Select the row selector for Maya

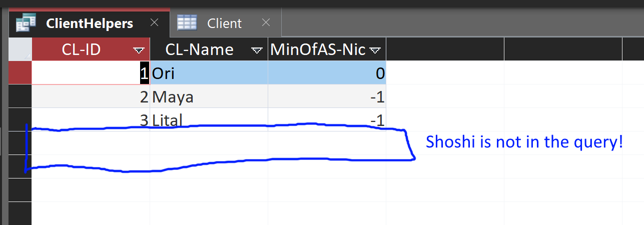20,96
